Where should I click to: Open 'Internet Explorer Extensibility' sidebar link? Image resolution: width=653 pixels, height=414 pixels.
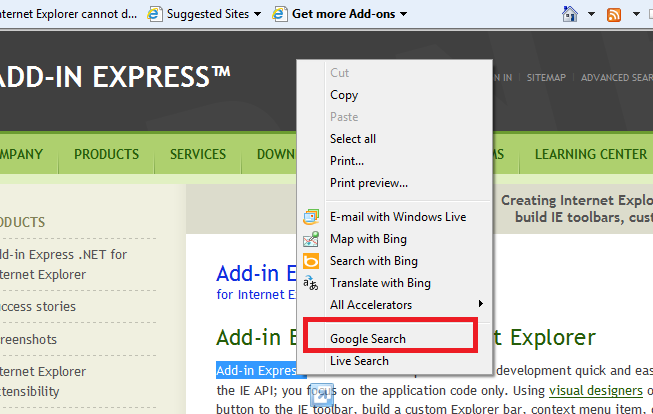43,382
